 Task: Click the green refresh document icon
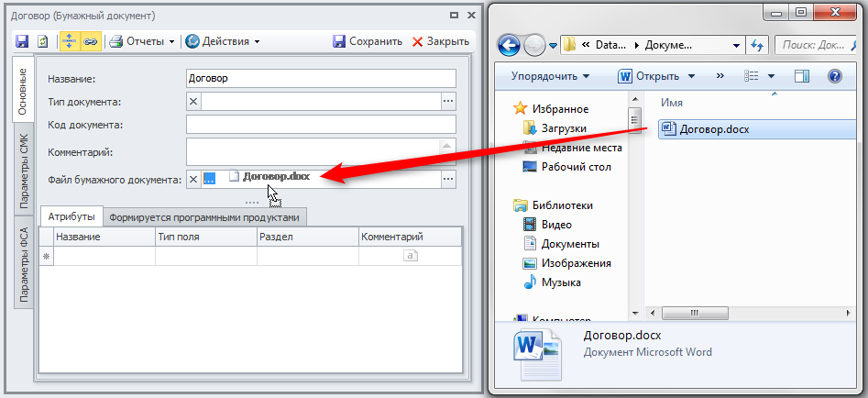42,41
